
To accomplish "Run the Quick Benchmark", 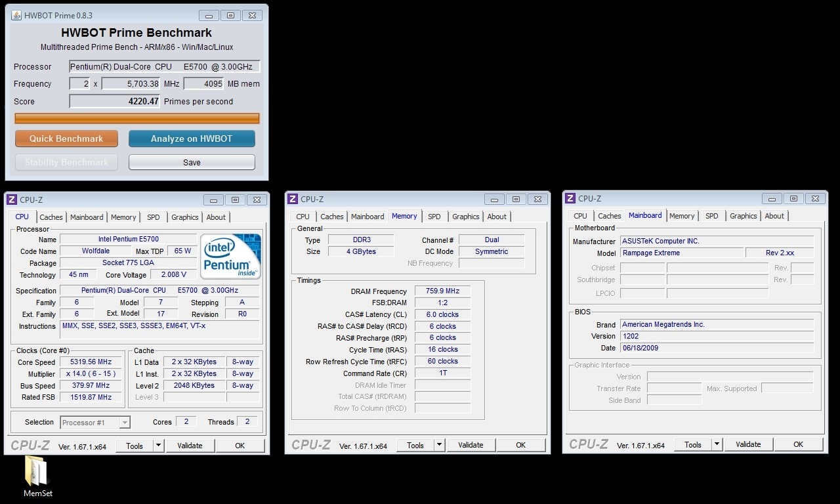I will (66, 138).
